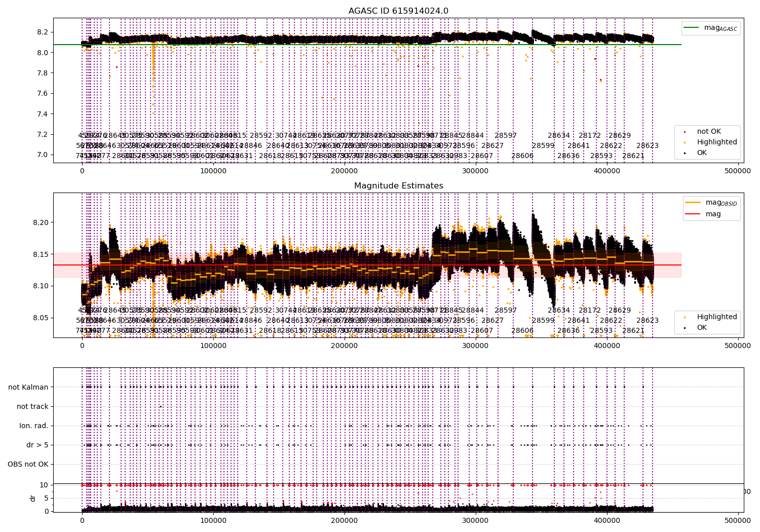760x532 pixels.
Task: Click obsid label 28634 in the top plot
Action: [559, 136]
